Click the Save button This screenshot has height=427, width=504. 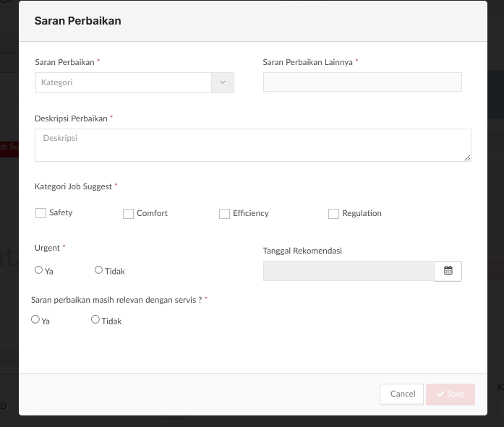pyautogui.click(x=450, y=394)
